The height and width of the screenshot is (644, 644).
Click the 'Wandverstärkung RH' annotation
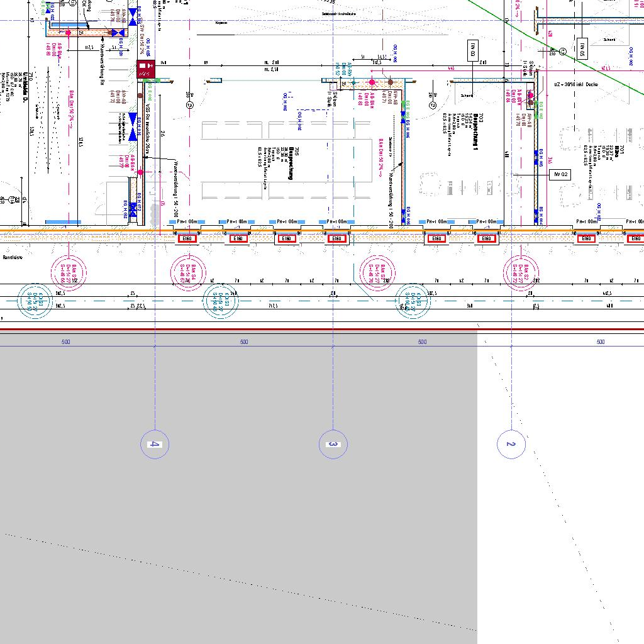[x=102, y=64]
